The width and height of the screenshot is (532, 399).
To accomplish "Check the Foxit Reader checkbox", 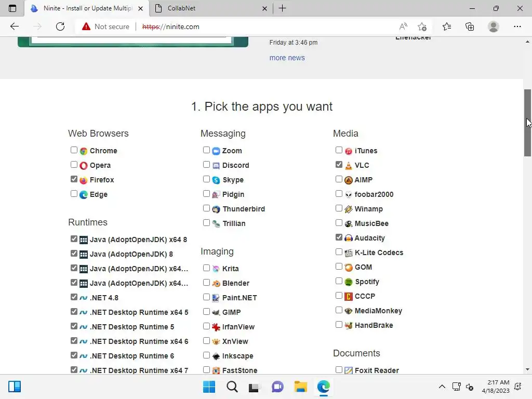I will click(339, 369).
